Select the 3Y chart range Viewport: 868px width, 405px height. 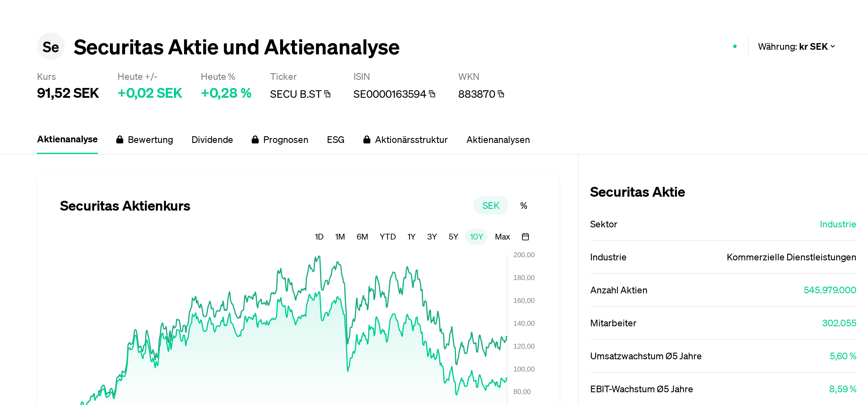(x=432, y=237)
